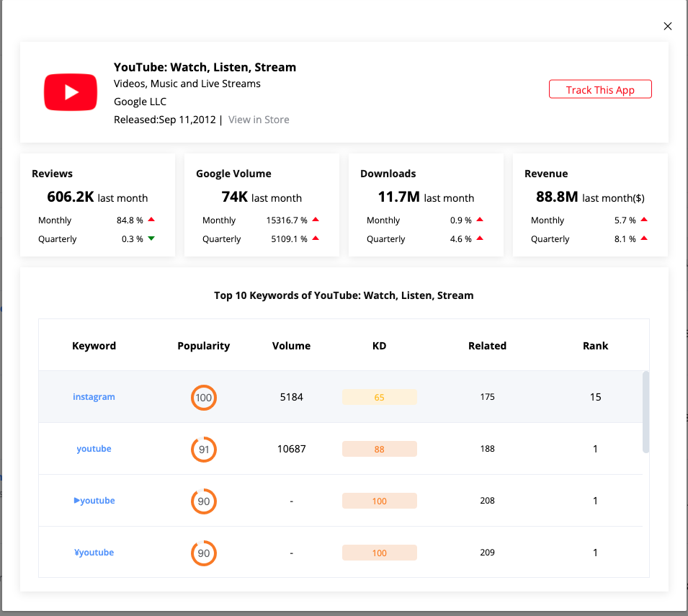The width and height of the screenshot is (688, 616).
Task: Open the ¥youtube keyword link
Action: coord(94,553)
